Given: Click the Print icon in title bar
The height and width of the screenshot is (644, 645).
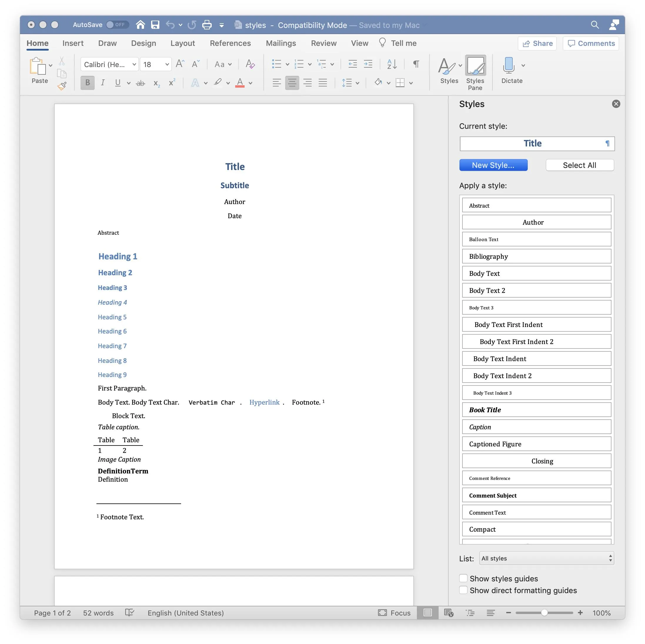Looking at the screenshot, I should [207, 25].
